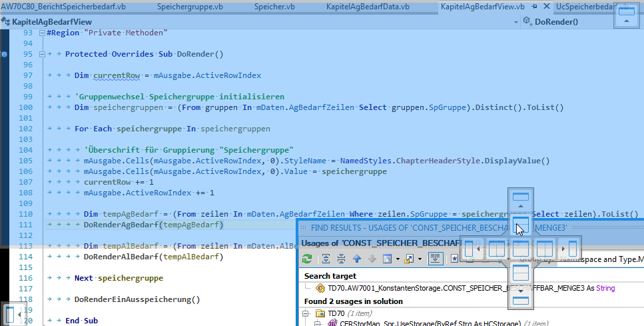Pin the KapitelAgBedarfView.vb tab

click(x=534, y=7)
